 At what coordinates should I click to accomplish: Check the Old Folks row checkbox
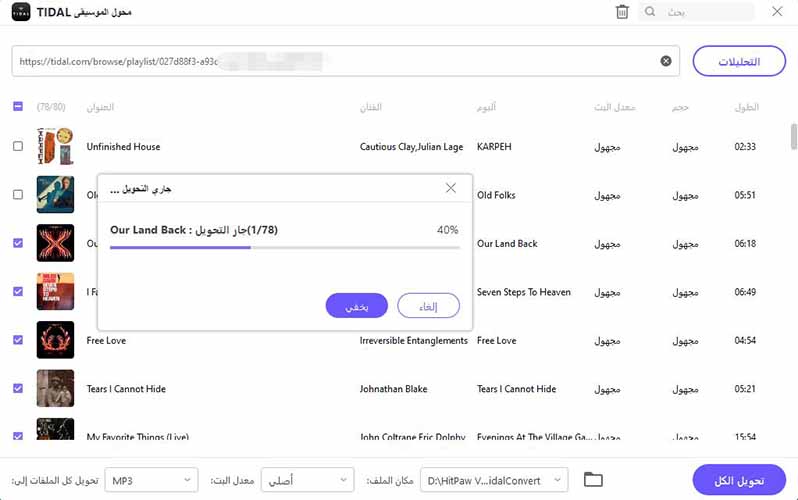(x=18, y=195)
